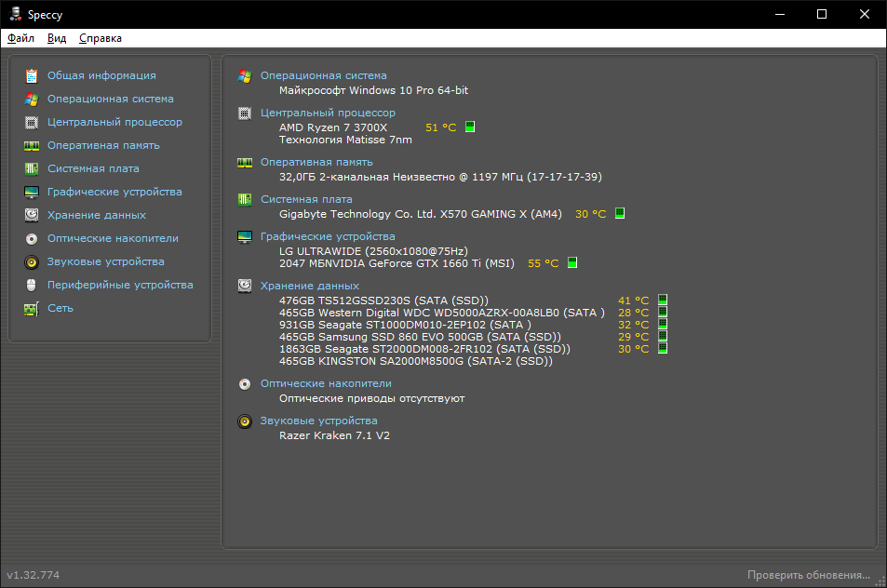Click the Gigabyte X570 GAMING X (AM4) text
This screenshot has width=887, height=588.
tap(421, 214)
